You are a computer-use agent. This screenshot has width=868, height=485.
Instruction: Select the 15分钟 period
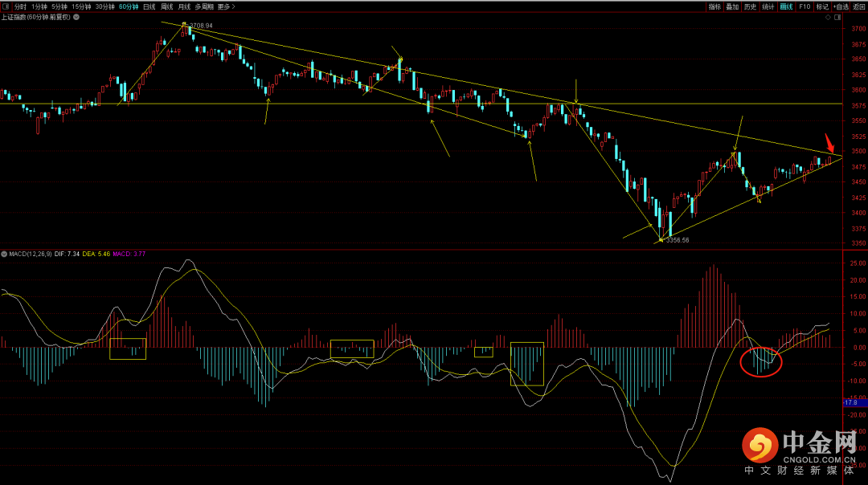tap(81, 6)
